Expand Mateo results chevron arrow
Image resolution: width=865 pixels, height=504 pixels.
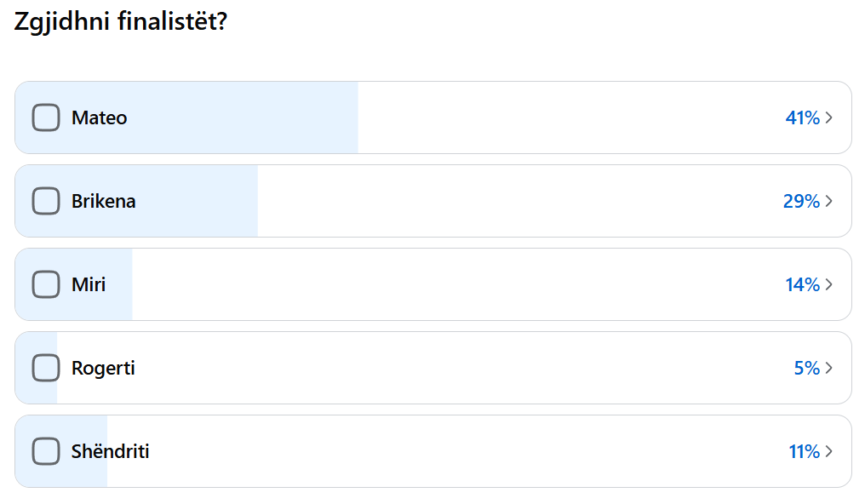tap(829, 117)
